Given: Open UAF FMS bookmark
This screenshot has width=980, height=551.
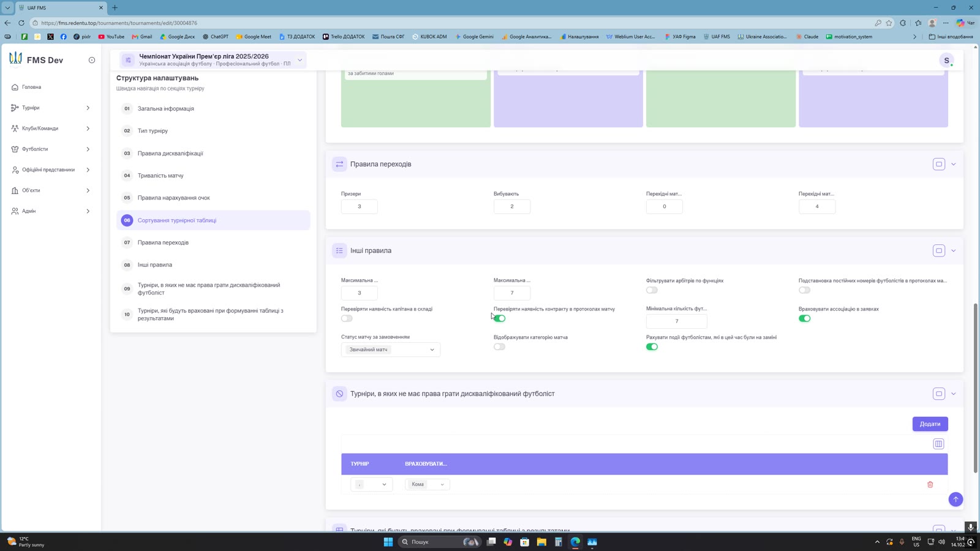Looking at the screenshot, I should tap(717, 37).
